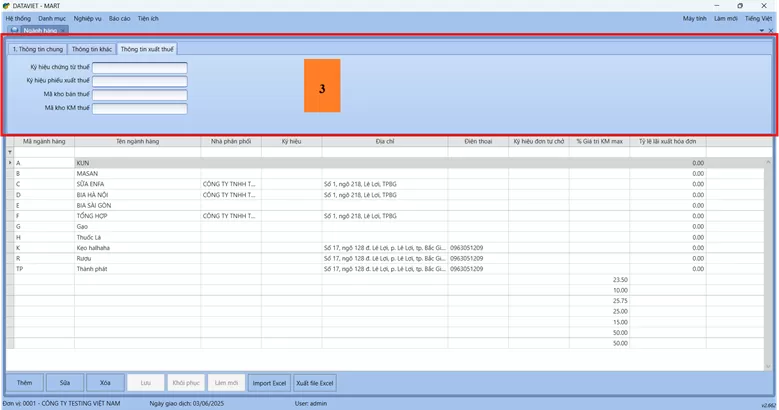This screenshot has height=410, width=779.
Task: Click Đơn vị 0001 status bar text
Action: (62, 404)
